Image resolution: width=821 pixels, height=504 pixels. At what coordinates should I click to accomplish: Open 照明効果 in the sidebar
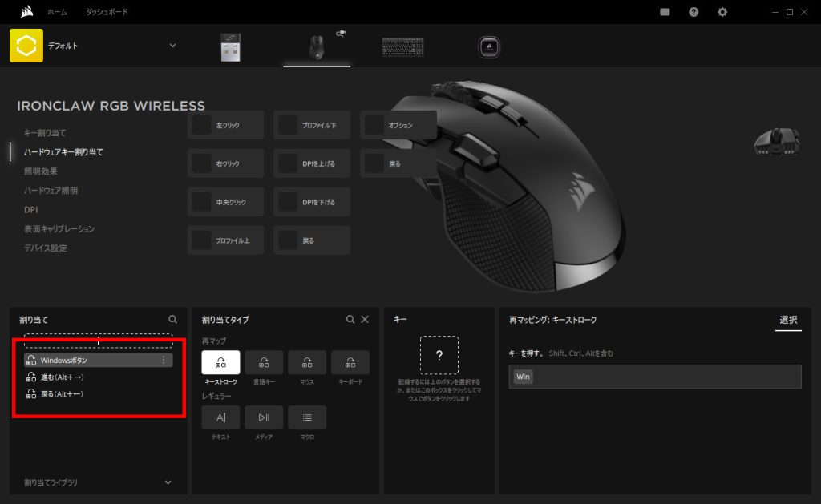coord(40,171)
